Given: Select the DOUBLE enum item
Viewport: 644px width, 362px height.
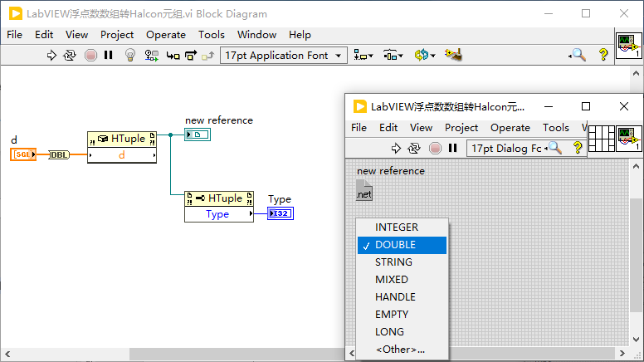Looking at the screenshot, I should click(x=402, y=245).
